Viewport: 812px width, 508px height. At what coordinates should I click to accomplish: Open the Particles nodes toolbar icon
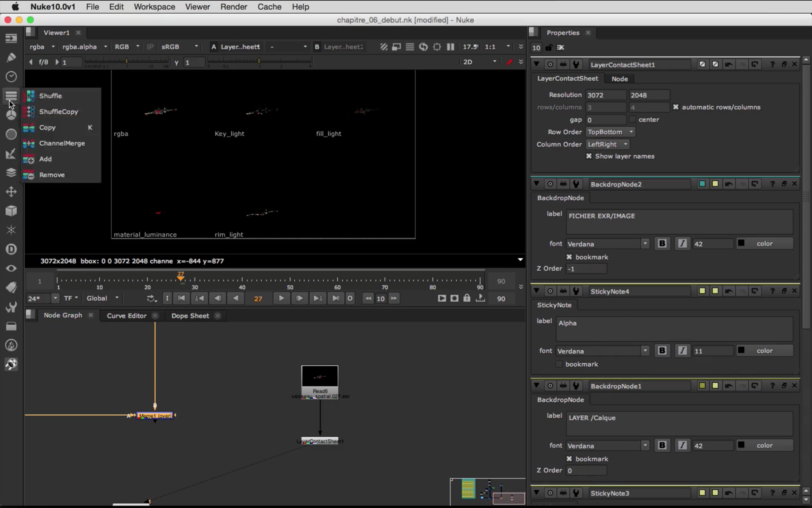11,230
